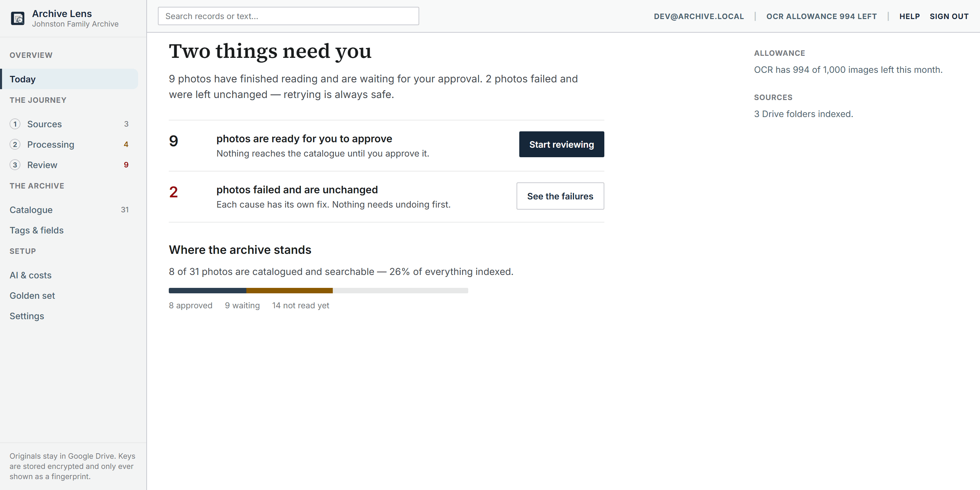Click the Johnston Family Archive subtitle
Screen dimensions: 980x490
75,24
